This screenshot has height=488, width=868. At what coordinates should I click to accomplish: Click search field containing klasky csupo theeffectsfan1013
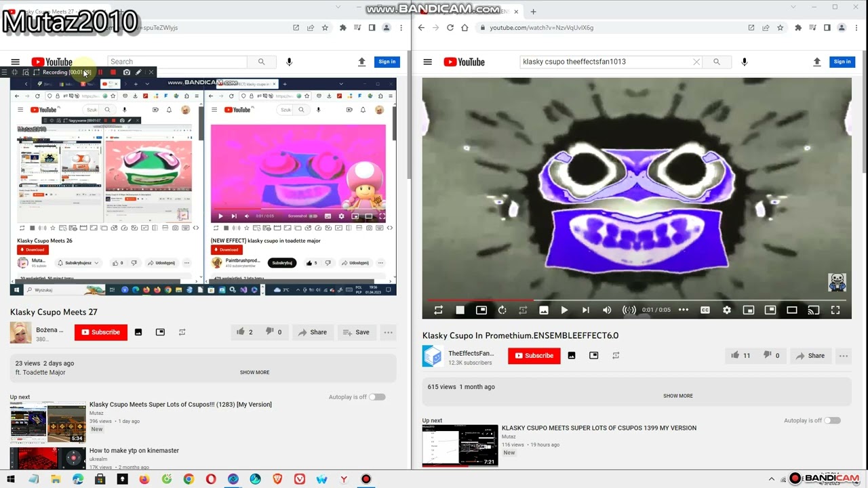pyautogui.click(x=605, y=62)
